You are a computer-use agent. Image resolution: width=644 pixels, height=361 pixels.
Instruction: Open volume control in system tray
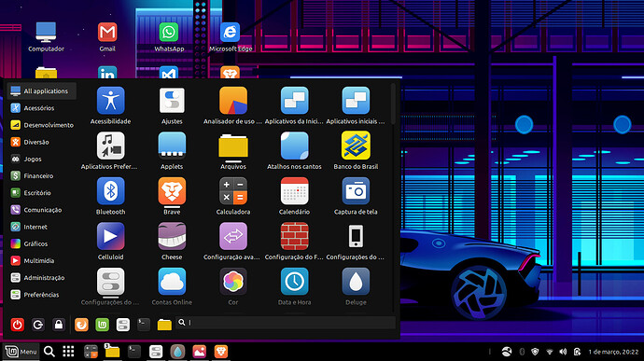[x=563, y=352]
